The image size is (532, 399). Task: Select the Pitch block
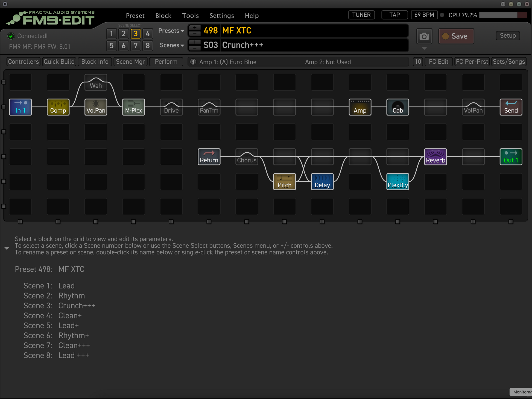tap(284, 182)
